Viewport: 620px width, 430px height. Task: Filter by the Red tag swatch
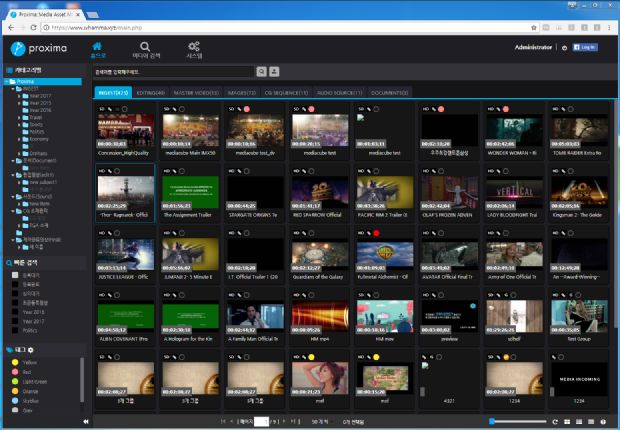pyautogui.click(x=15, y=372)
